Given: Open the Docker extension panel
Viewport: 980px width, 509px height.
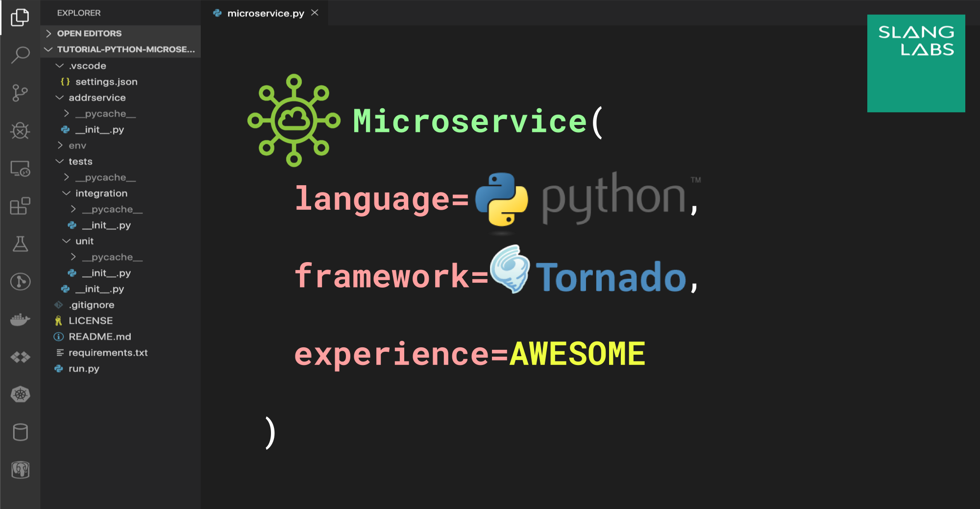Looking at the screenshot, I should (x=20, y=319).
